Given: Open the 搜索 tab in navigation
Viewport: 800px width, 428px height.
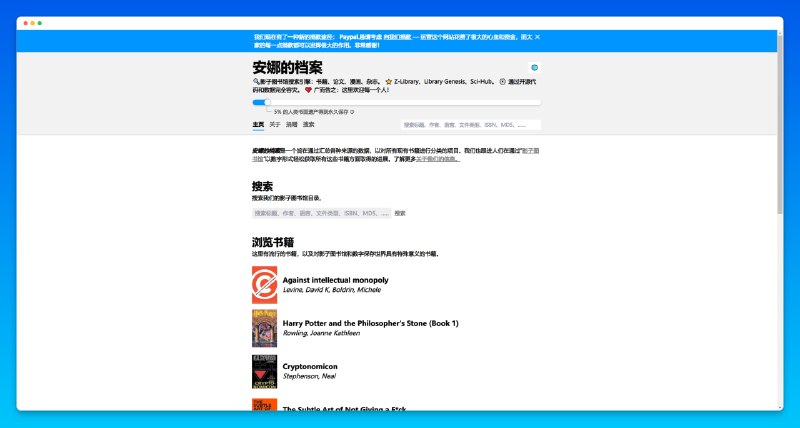Looking at the screenshot, I should 309,125.
